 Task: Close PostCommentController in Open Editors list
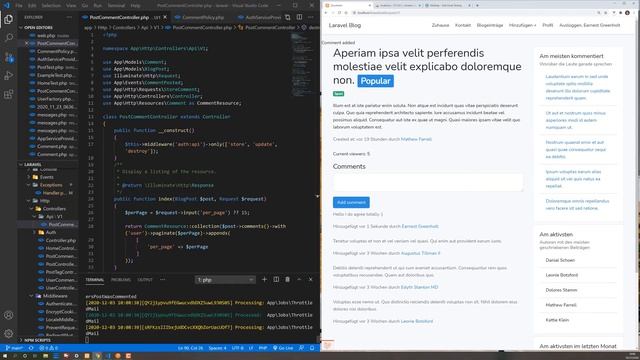tap(27, 43)
